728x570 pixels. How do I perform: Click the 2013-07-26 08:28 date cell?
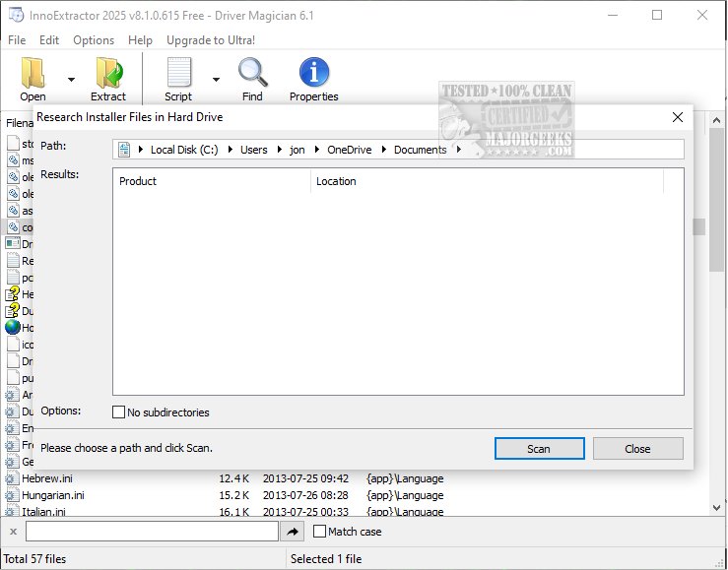tap(305, 495)
